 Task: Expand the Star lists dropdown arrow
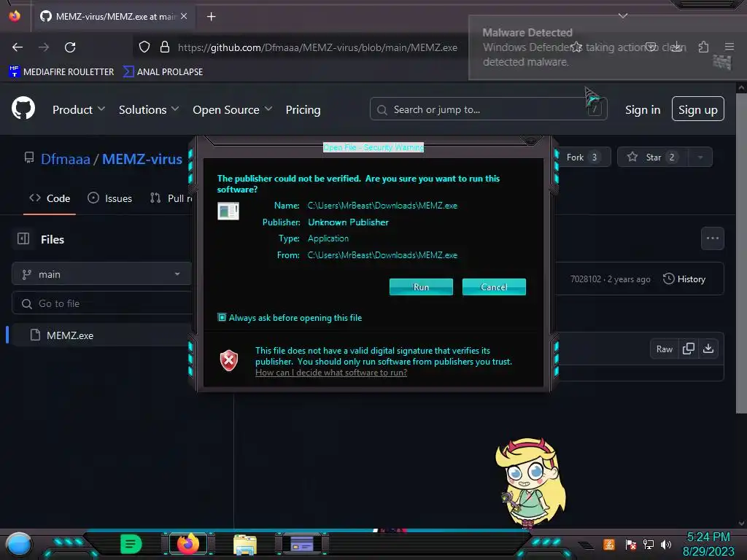(x=700, y=157)
